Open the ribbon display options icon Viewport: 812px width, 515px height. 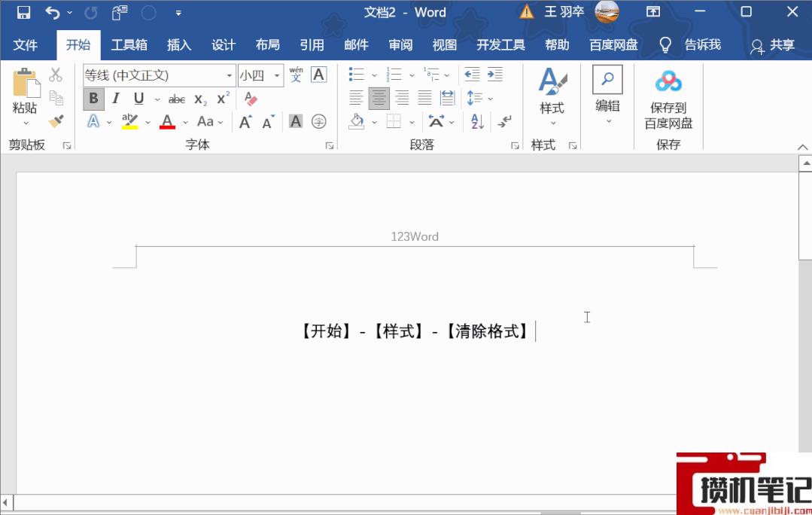(x=653, y=12)
